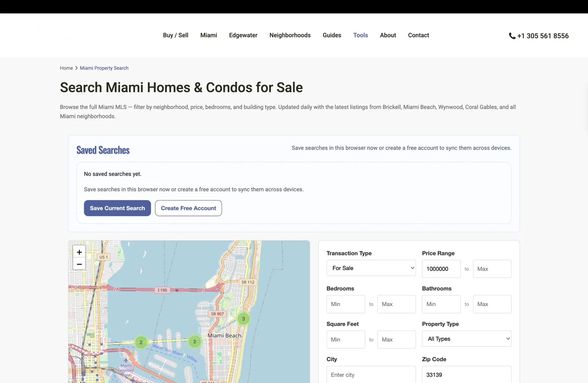
Task: Open the Contact page
Action: 419,35
